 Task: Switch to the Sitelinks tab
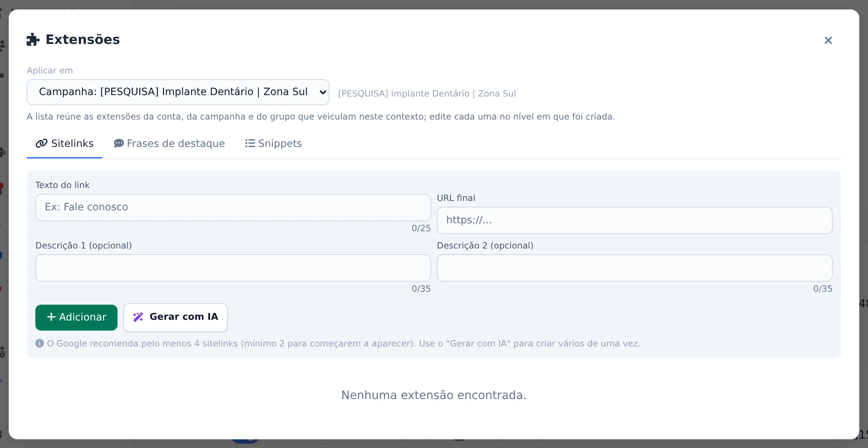[65, 144]
